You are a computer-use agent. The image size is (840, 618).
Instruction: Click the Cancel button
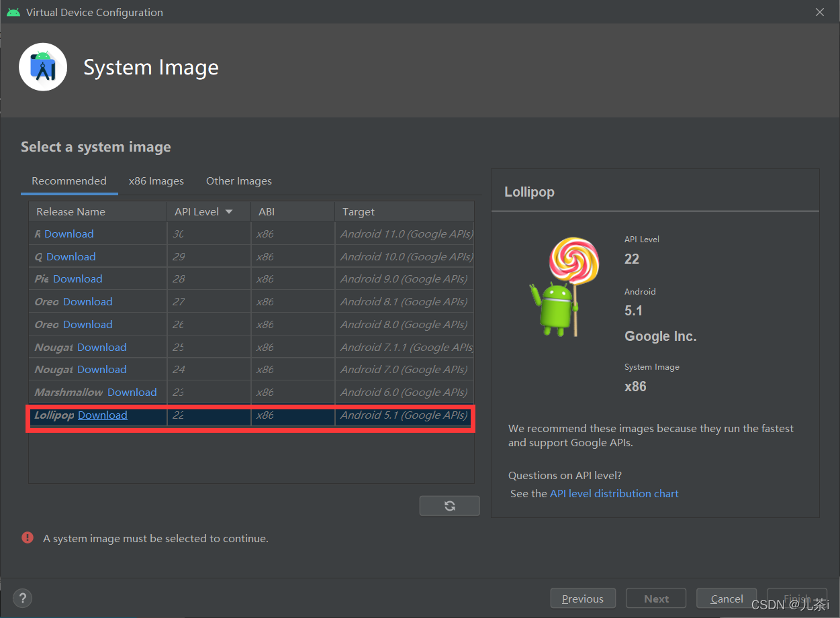click(727, 599)
